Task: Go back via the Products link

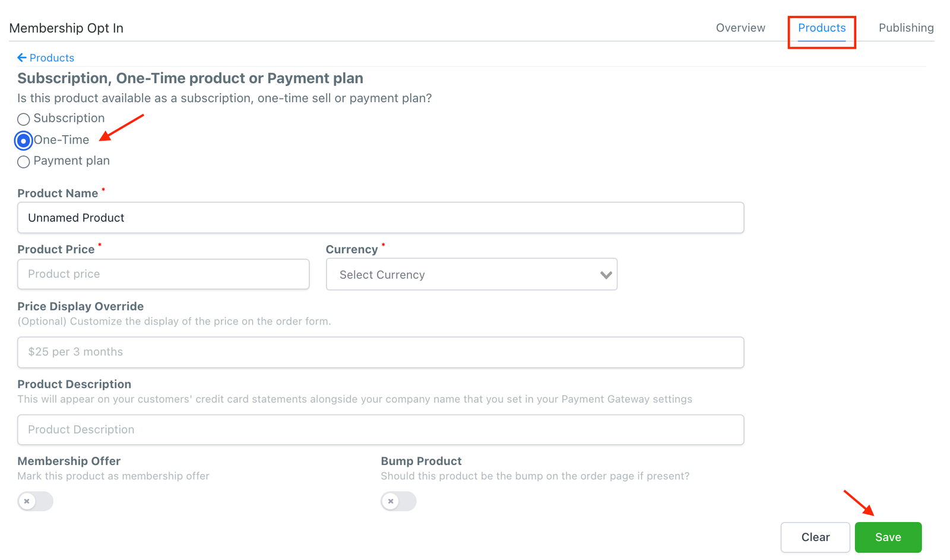Action: 52,58
